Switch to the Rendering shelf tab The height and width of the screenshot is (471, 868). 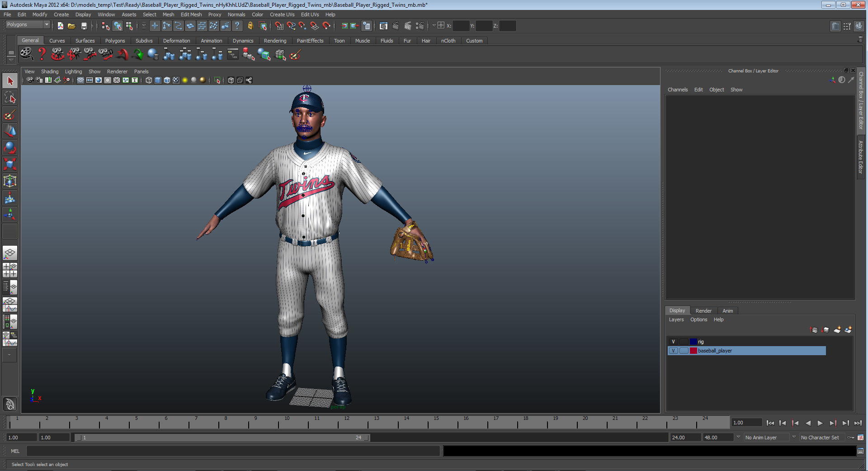(x=275, y=41)
